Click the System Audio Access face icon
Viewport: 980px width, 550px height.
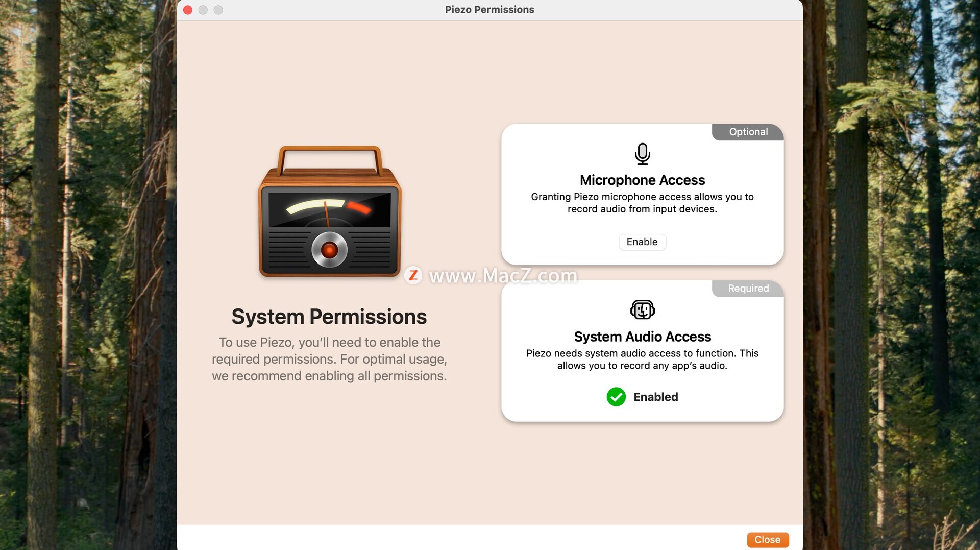click(642, 309)
